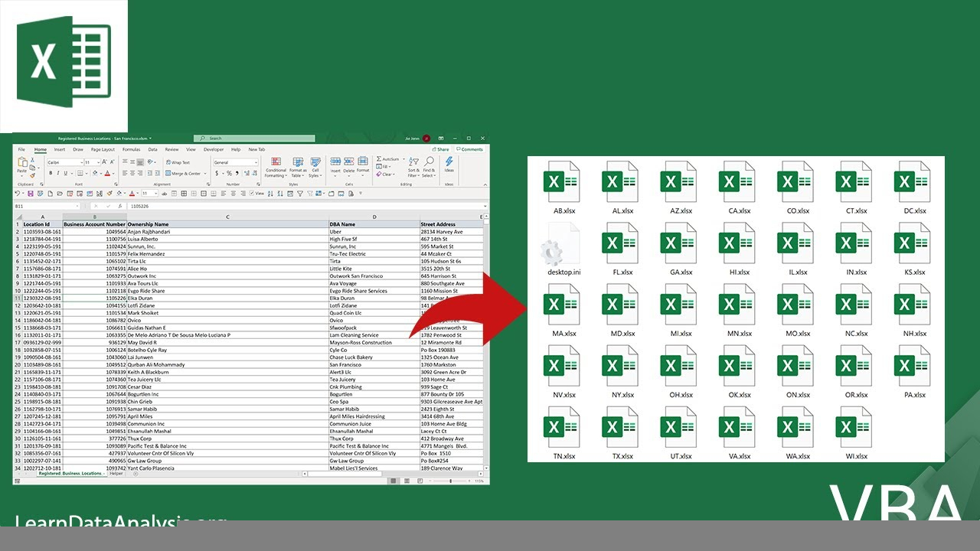Switch to Page Layout view in status bar
This screenshot has width=980, height=551.
[407, 481]
